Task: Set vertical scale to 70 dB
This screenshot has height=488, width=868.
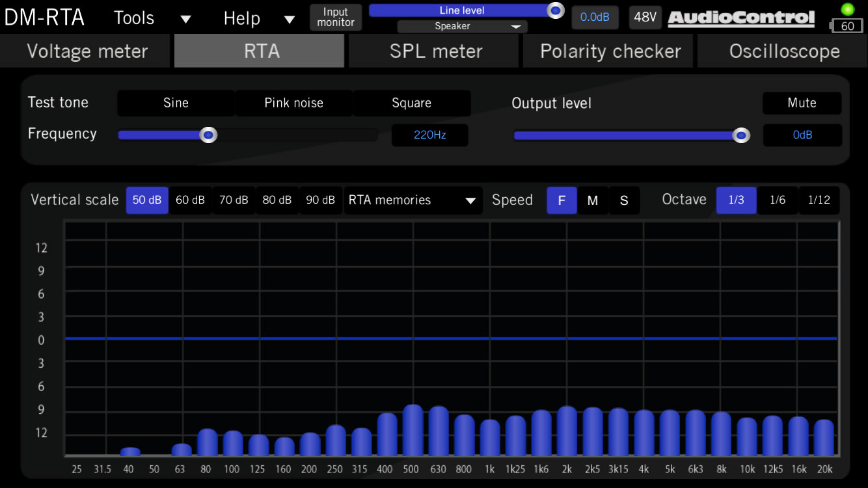Action: [x=234, y=200]
